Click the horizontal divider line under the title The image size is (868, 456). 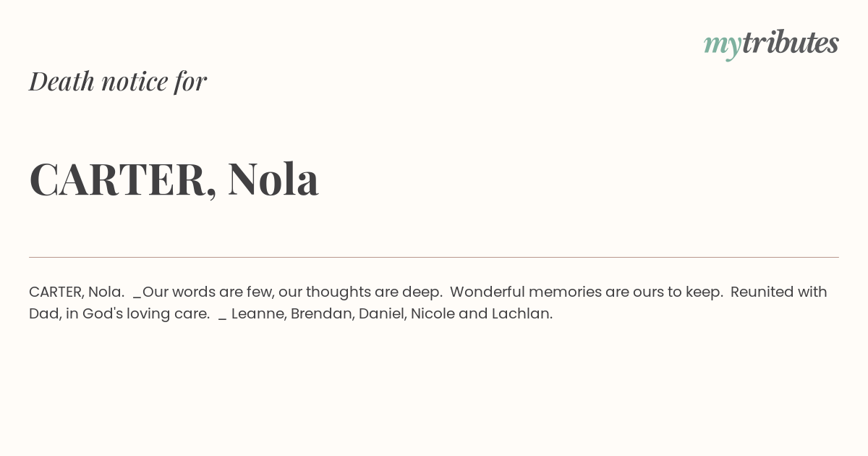pos(434,257)
